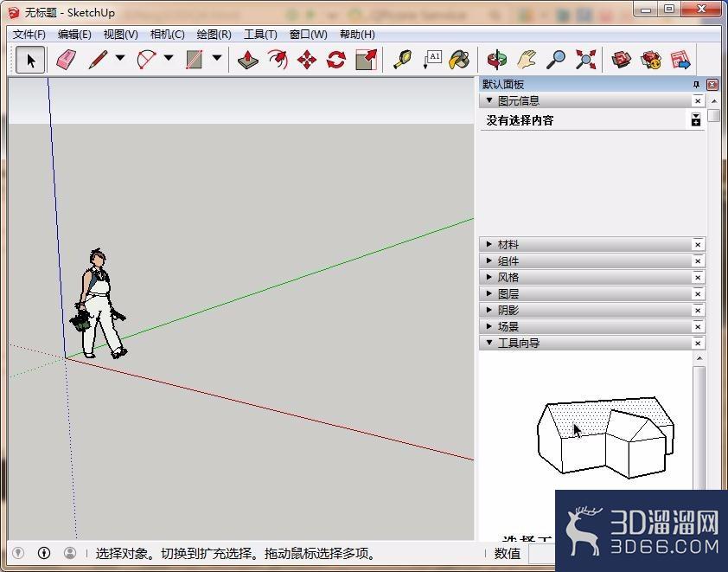Collapse the 工具向导 panel
The width and height of the screenshot is (728, 572).
(489, 343)
